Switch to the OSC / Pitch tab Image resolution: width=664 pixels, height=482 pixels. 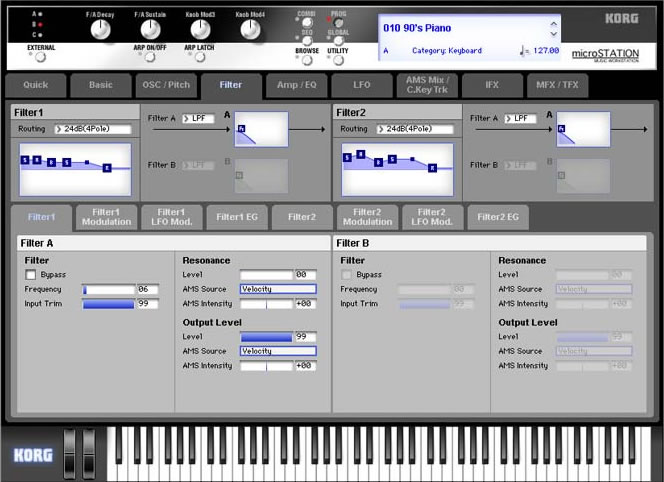(x=166, y=85)
